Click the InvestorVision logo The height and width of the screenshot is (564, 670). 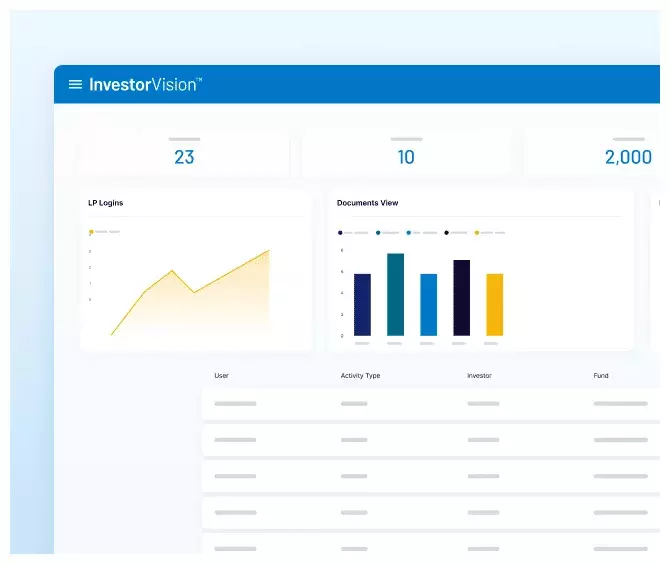click(145, 84)
